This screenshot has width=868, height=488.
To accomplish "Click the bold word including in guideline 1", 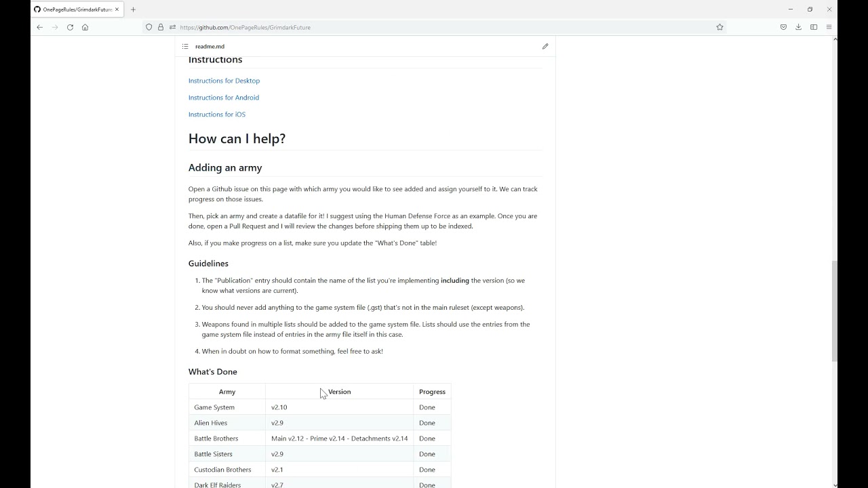I will 455,281.
